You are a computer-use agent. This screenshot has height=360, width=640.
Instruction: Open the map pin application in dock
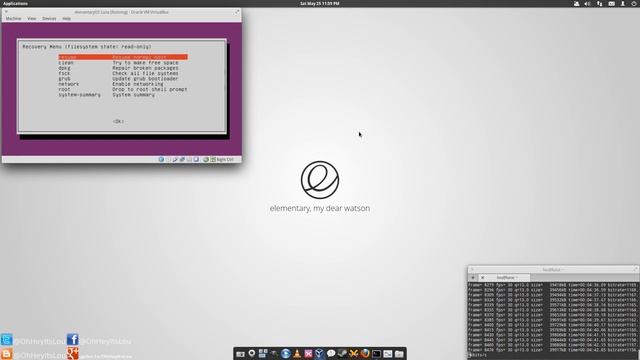(252, 353)
